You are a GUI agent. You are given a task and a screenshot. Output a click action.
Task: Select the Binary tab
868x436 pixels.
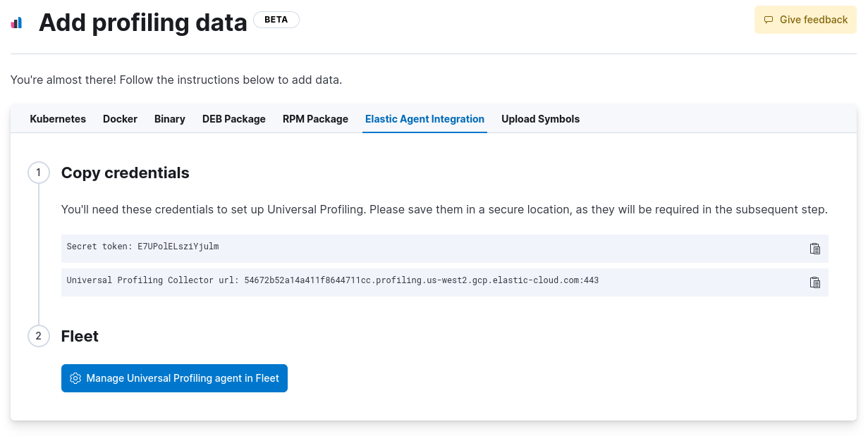click(169, 119)
